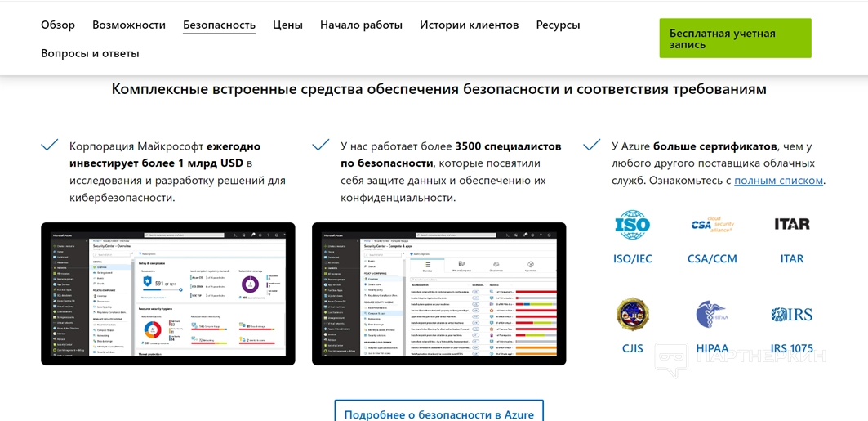
Task: Open the ITAR certificate text label
Action: pos(791,258)
